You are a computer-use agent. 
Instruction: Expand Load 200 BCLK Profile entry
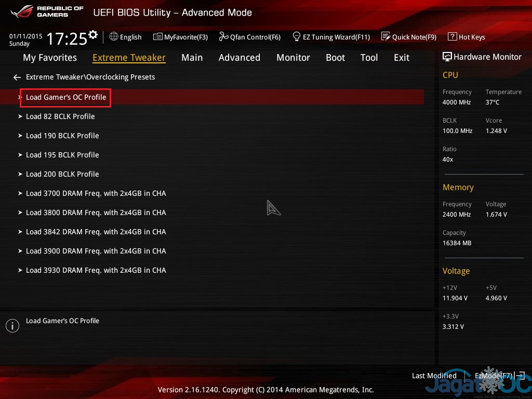click(x=62, y=174)
